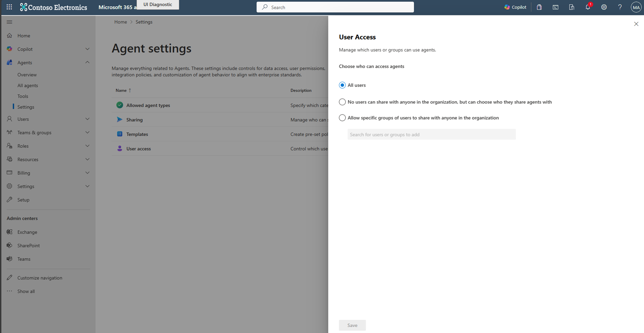Open the Exchange admin center
Viewport: 644px width, 333px height.
pos(27,232)
